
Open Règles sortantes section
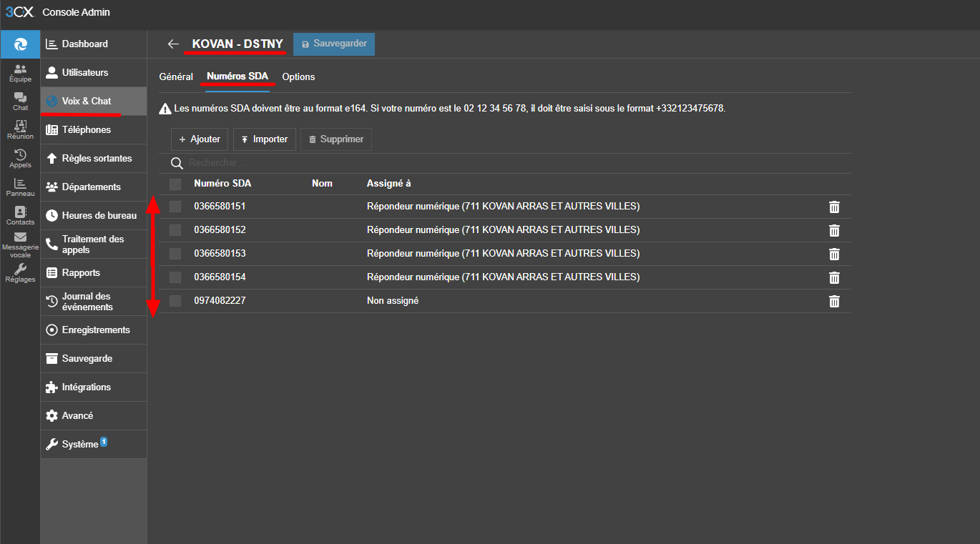(x=94, y=159)
